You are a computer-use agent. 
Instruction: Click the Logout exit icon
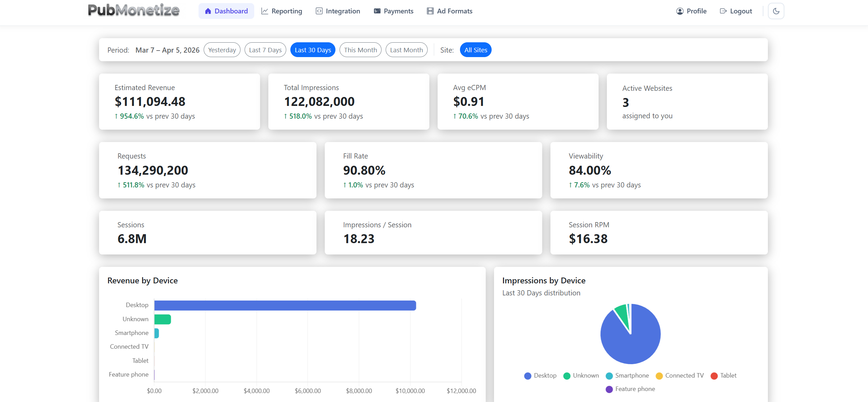pyautogui.click(x=722, y=11)
